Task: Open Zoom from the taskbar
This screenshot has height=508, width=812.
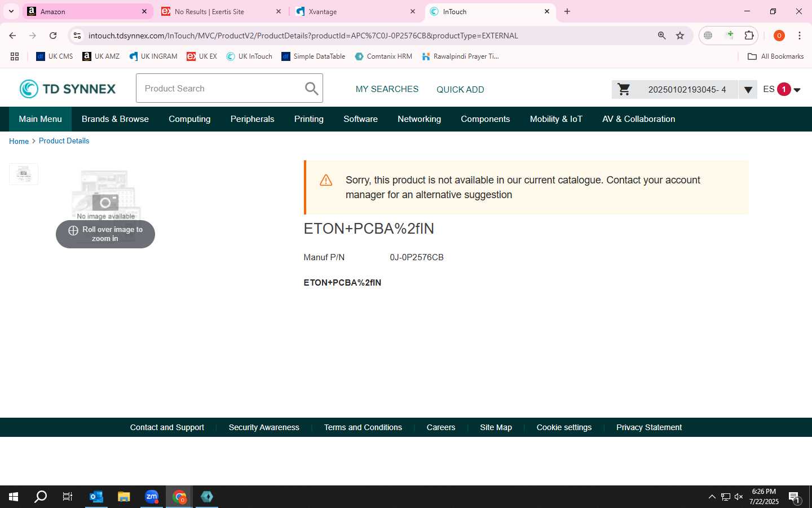Action: (x=152, y=497)
